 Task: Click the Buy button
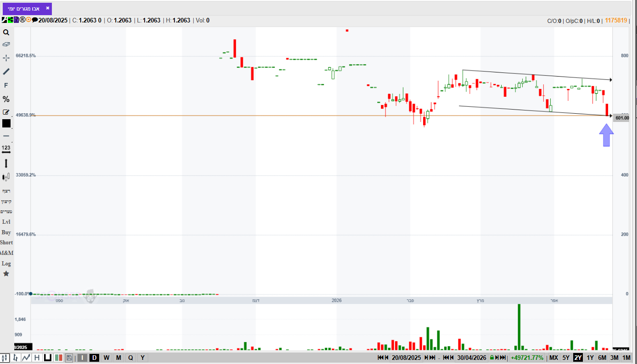[x=6, y=232]
